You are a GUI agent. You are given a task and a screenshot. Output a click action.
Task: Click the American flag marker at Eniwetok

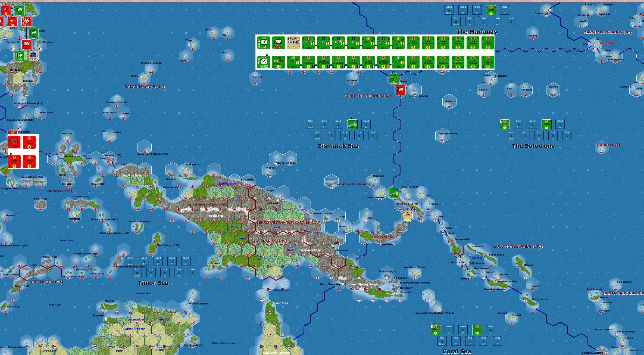coord(546,15)
